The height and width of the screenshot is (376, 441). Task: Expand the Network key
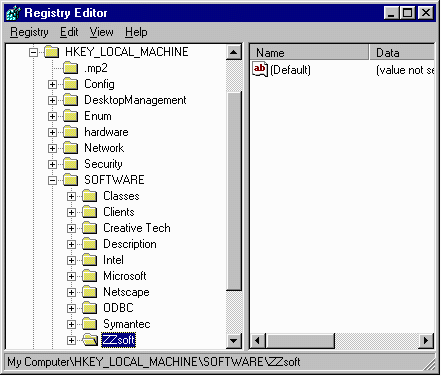(52, 148)
